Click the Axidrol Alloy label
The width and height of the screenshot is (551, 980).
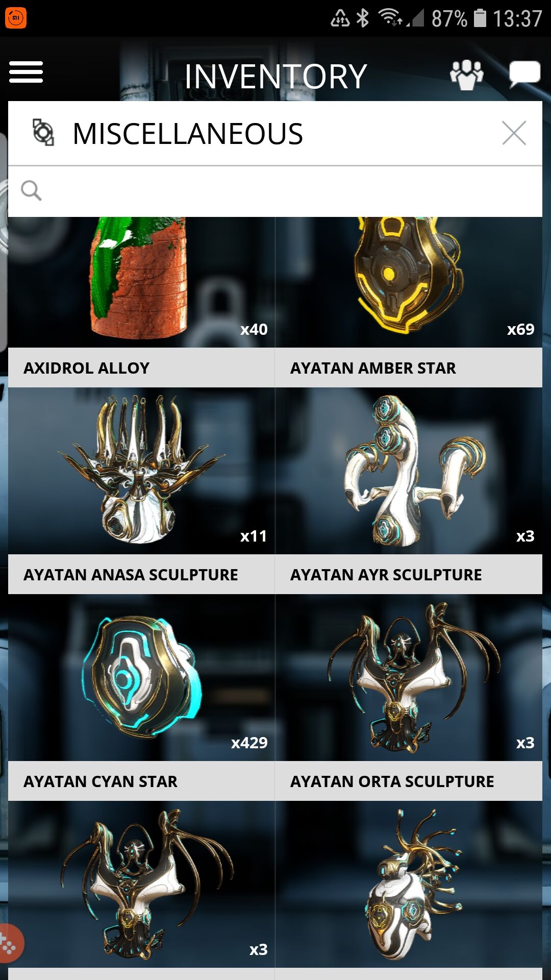(x=87, y=368)
